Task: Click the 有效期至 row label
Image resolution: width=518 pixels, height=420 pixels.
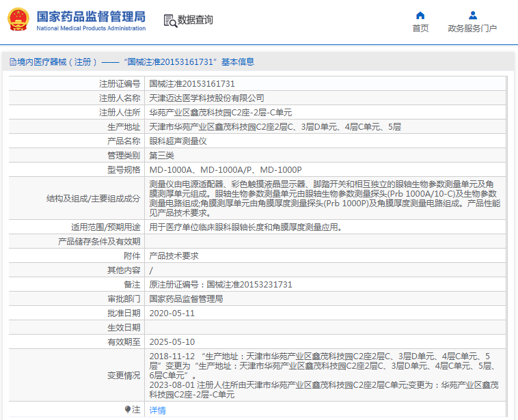Action: pyautogui.click(x=124, y=342)
